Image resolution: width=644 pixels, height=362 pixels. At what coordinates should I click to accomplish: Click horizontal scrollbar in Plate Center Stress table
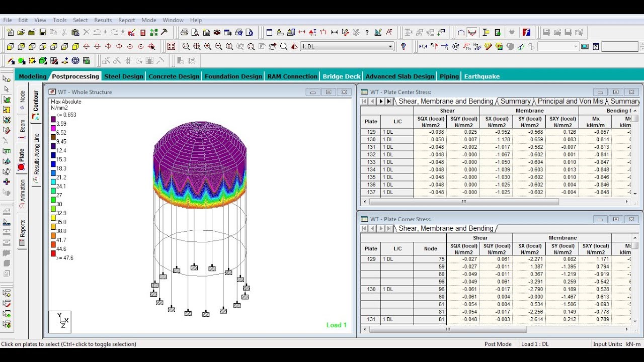tap(464, 202)
